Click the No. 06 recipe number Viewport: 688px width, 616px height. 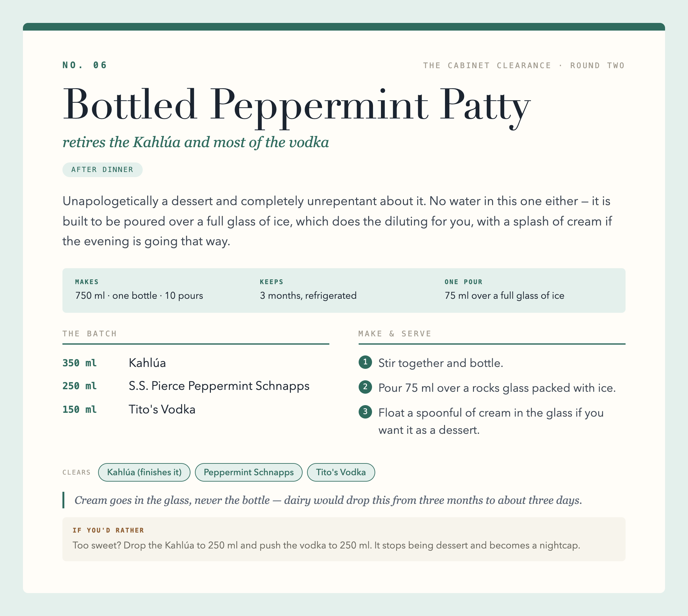(85, 65)
